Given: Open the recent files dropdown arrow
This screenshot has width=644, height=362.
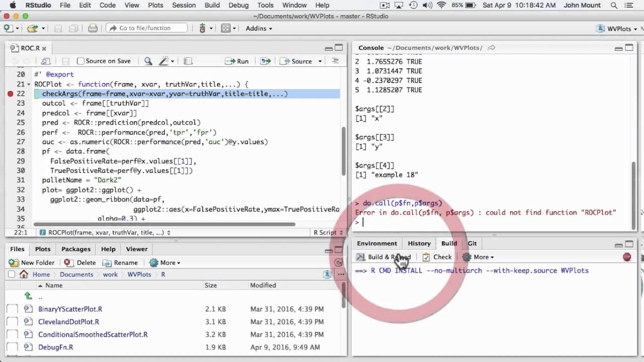Looking at the screenshot, I should (x=43, y=29).
